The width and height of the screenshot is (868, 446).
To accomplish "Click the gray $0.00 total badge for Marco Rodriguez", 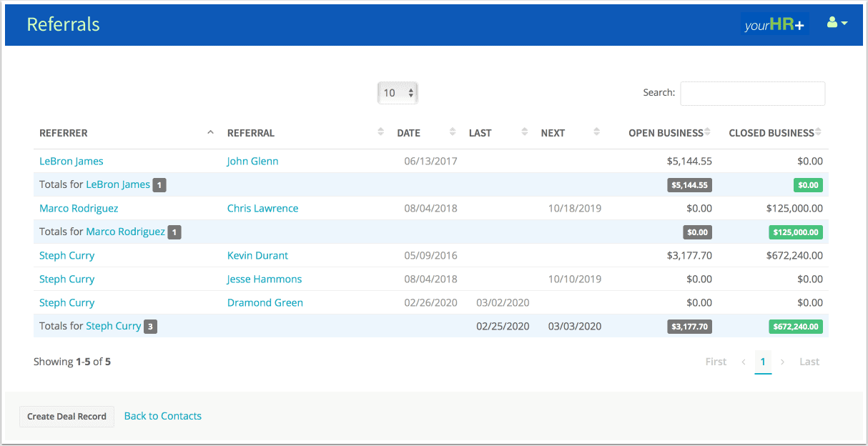I will (x=697, y=232).
